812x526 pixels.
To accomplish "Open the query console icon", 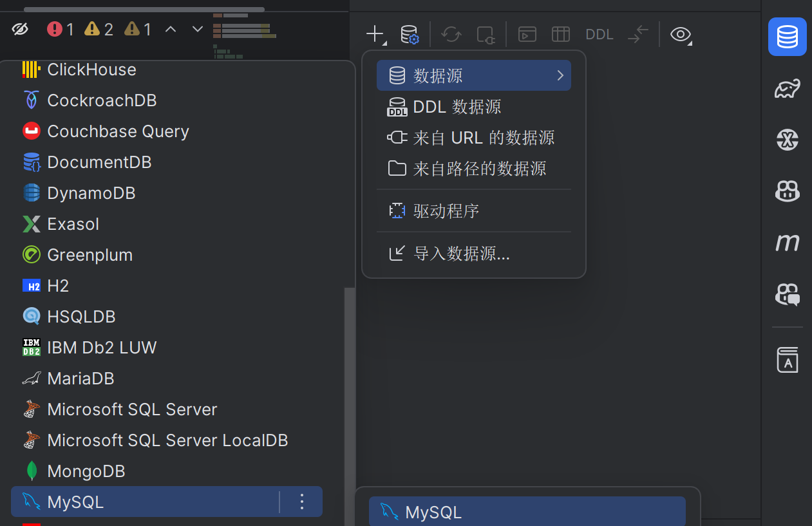I will pos(527,34).
